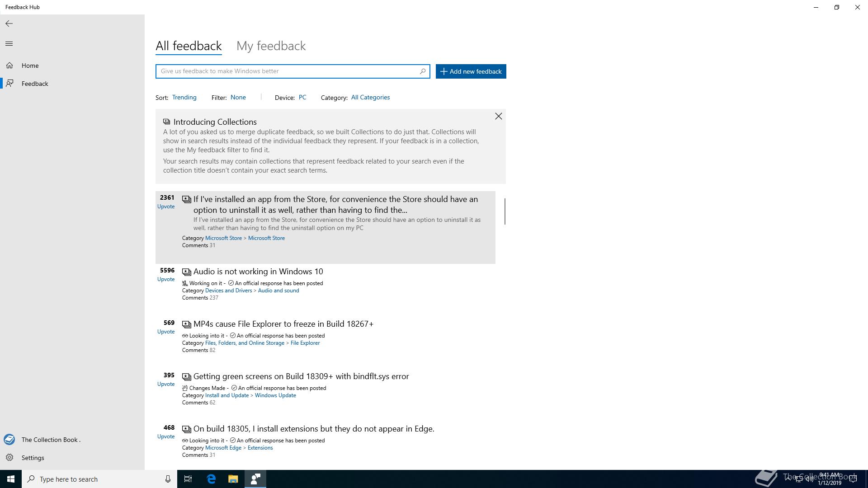Click Extensions subcategory link

pos(260,448)
